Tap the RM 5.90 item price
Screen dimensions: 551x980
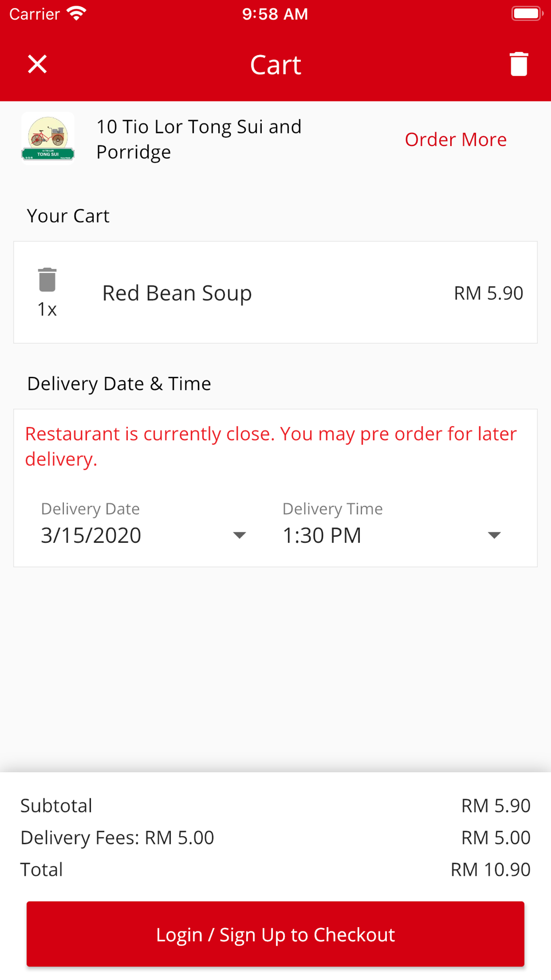[488, 293]
